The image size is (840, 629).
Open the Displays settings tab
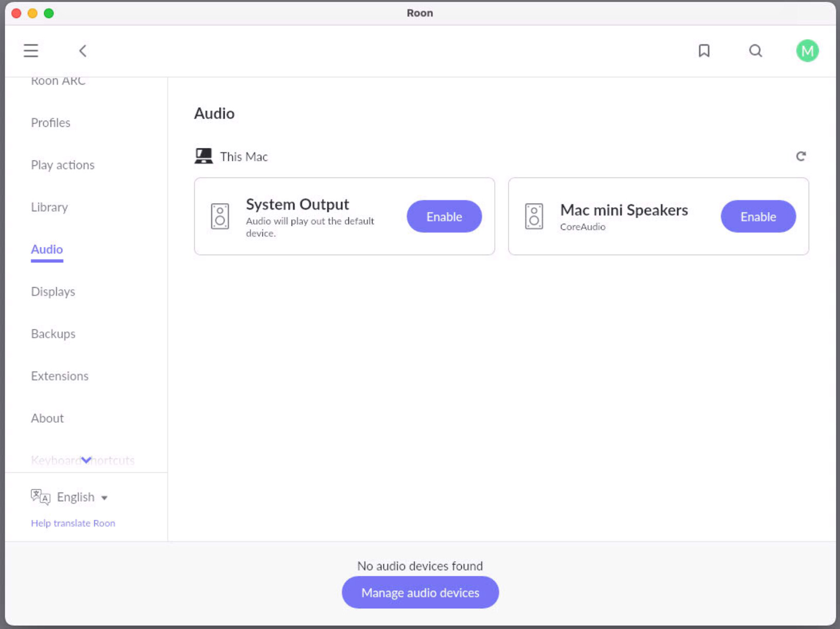(53, 292)
